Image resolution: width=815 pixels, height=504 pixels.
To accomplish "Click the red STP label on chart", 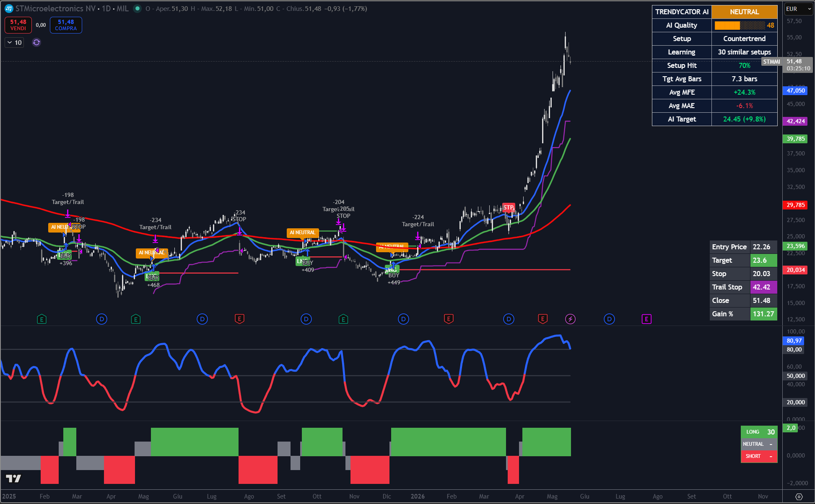I will tap(509, 207).
